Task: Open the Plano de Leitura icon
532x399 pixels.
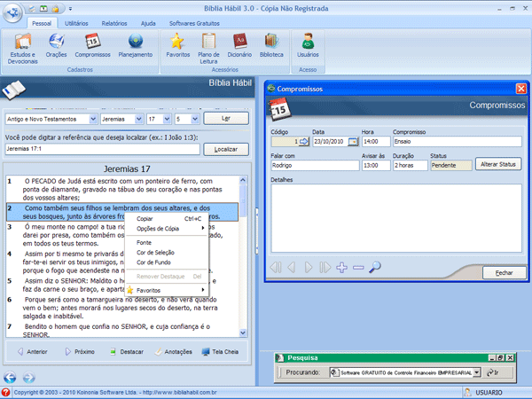Action: point(208,44)
